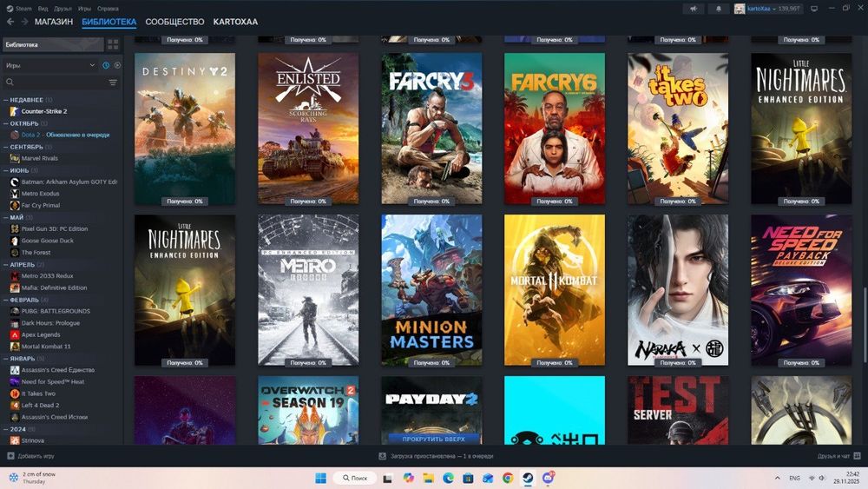
Task: Open Task View in the taskbar
Action: 388,478
